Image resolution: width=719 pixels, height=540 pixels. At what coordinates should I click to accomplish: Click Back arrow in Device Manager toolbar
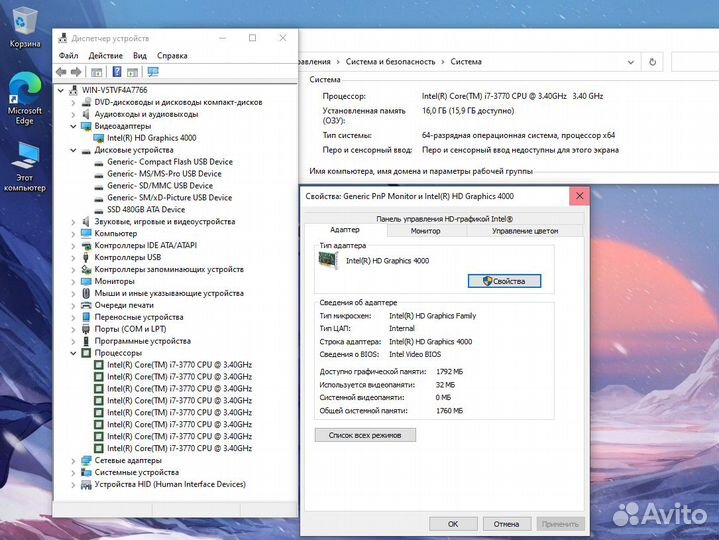tap(61, 72)
